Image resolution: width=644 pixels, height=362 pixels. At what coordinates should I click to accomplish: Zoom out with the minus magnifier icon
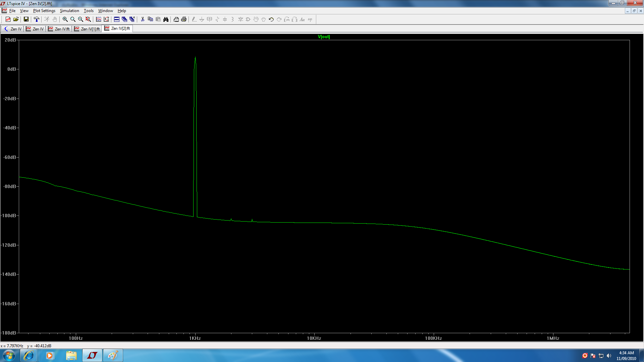pyautogui.click(x=80, y=19)
